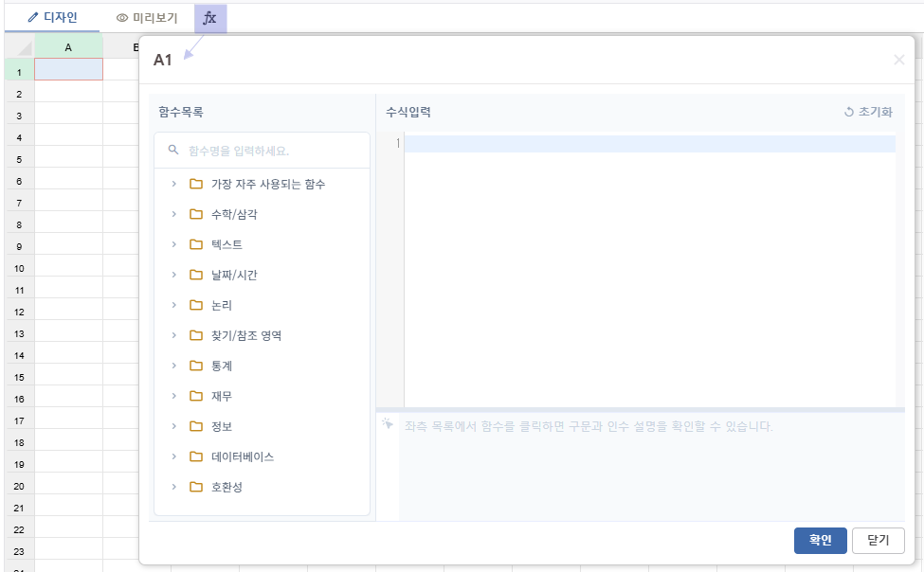
Task: Select the 텍스트 label
Action: click(226, 244)
